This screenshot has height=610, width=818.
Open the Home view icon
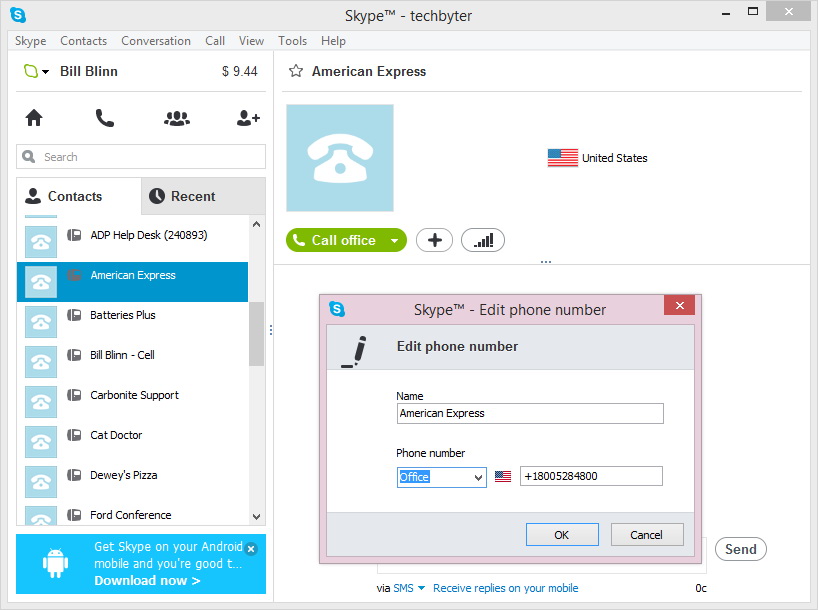point(34,118)
